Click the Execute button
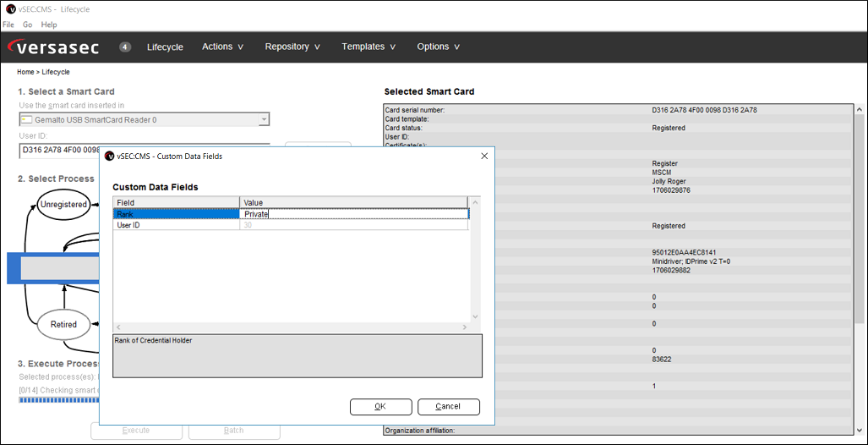The image size is (868, 445). pos(136,431)
